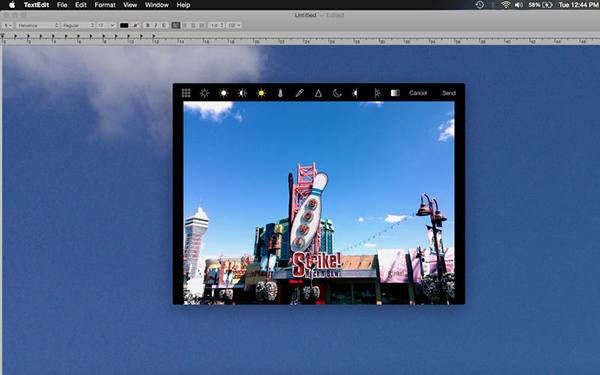Click the ruler tab stop at 12
The image size is (600, 375).
[x=154, y=37]
